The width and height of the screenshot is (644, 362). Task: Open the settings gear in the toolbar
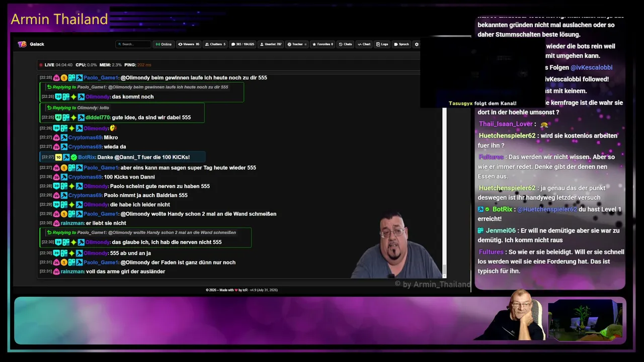click(417, 44)
